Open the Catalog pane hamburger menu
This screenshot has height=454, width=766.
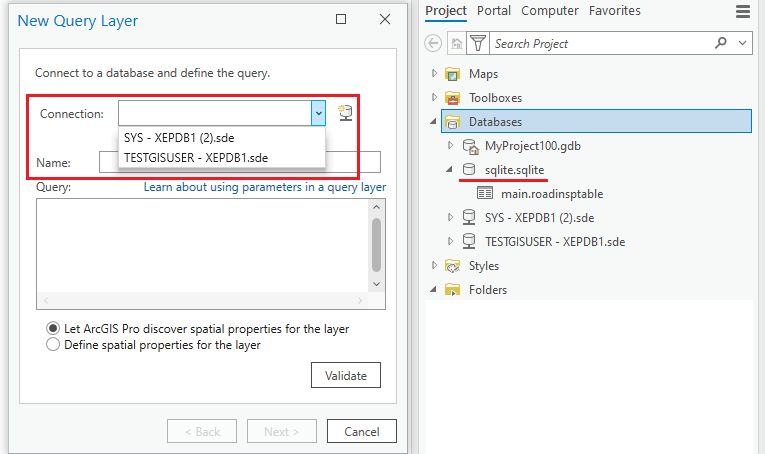pyautogui.click(x=743, y=11)
